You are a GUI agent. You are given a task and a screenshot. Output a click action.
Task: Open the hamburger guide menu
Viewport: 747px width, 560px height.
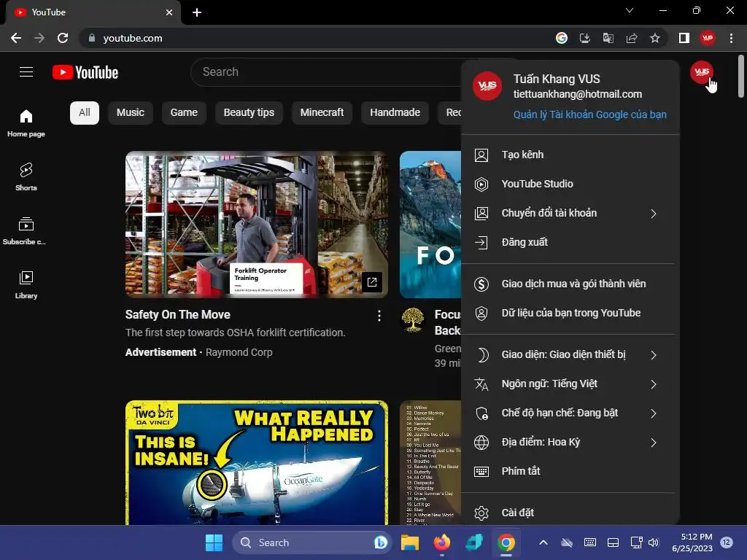(26, 72)
